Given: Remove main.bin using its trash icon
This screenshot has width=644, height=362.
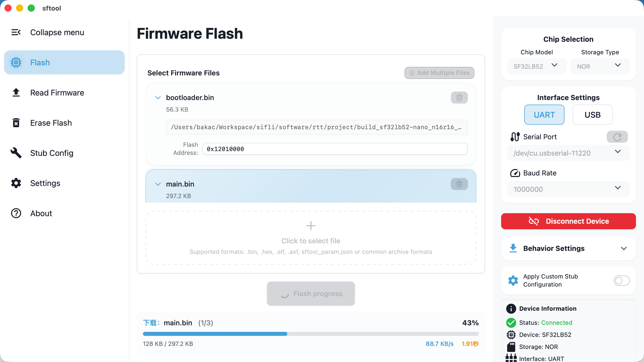Looking at the screenshot, I should [459, 184].
